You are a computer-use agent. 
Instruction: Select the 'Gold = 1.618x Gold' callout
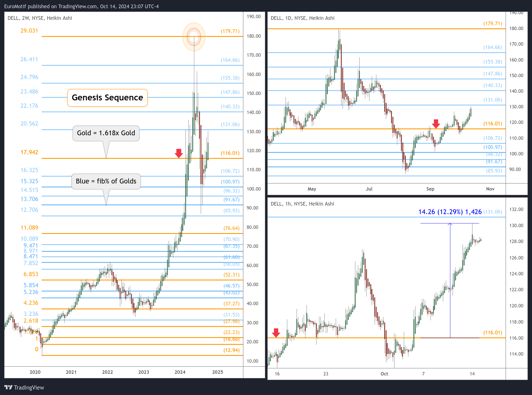tap(106, 133)
